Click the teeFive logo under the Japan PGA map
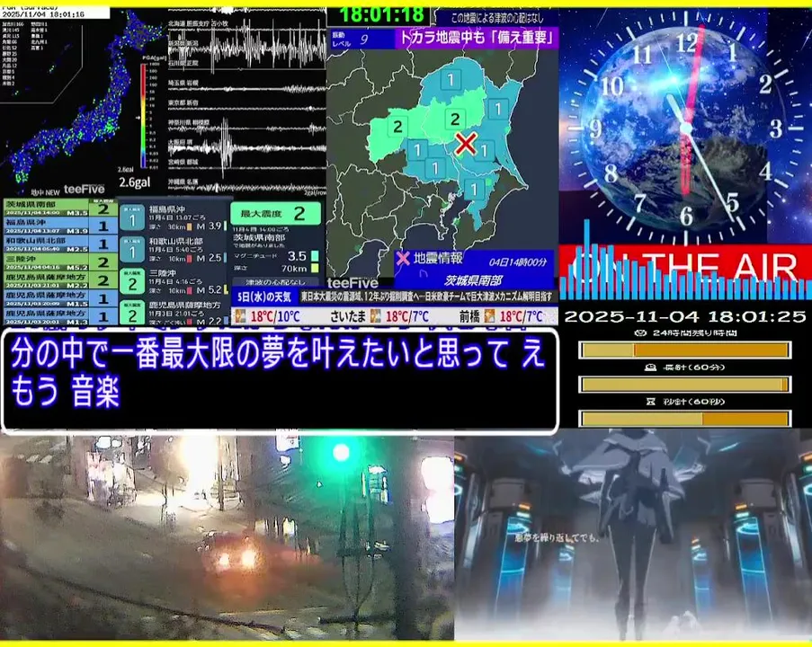Viewport: 812px width, 647px height. [x=84, y=190]
